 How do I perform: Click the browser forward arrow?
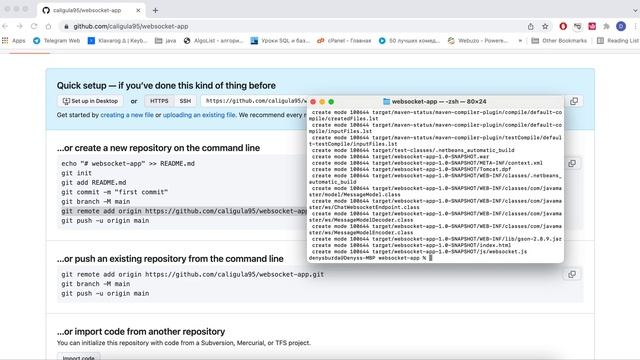20,26
